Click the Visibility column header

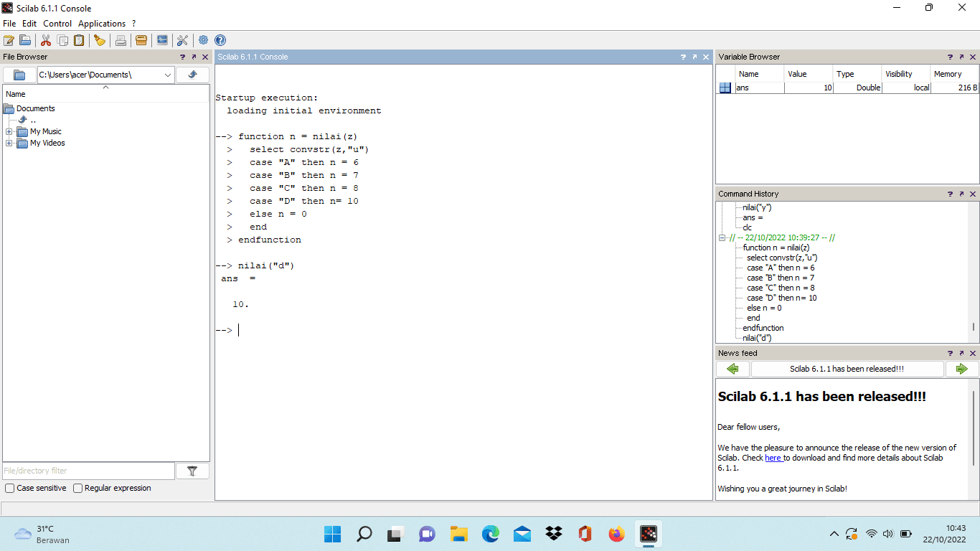pos(906,74)
